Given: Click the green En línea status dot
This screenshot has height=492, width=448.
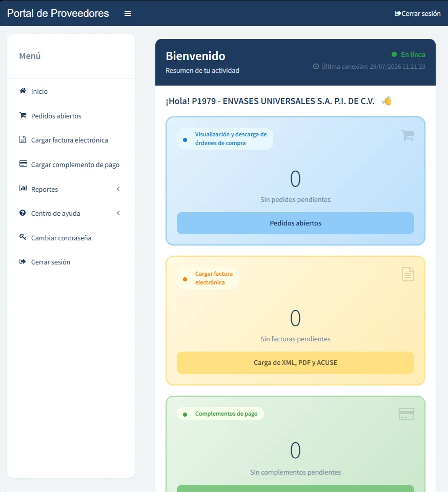Looking at the screenshot, I should (x=394, y=55).
